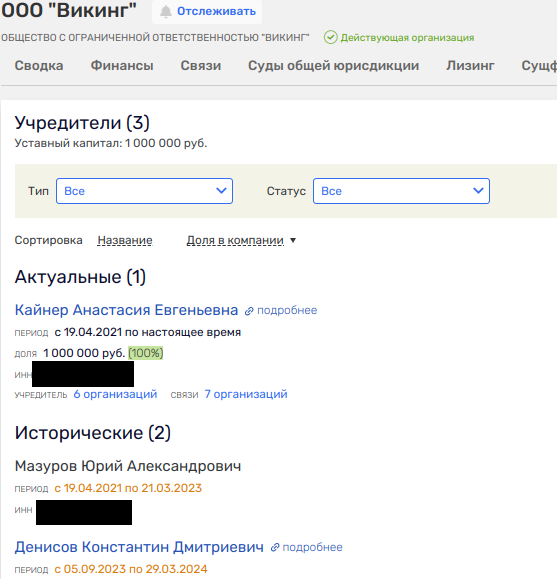The height and width of the screenshot is (579, 557).
Task: Click the sort direction arrow by Доля в компании
Action: (x=293, y=240)
